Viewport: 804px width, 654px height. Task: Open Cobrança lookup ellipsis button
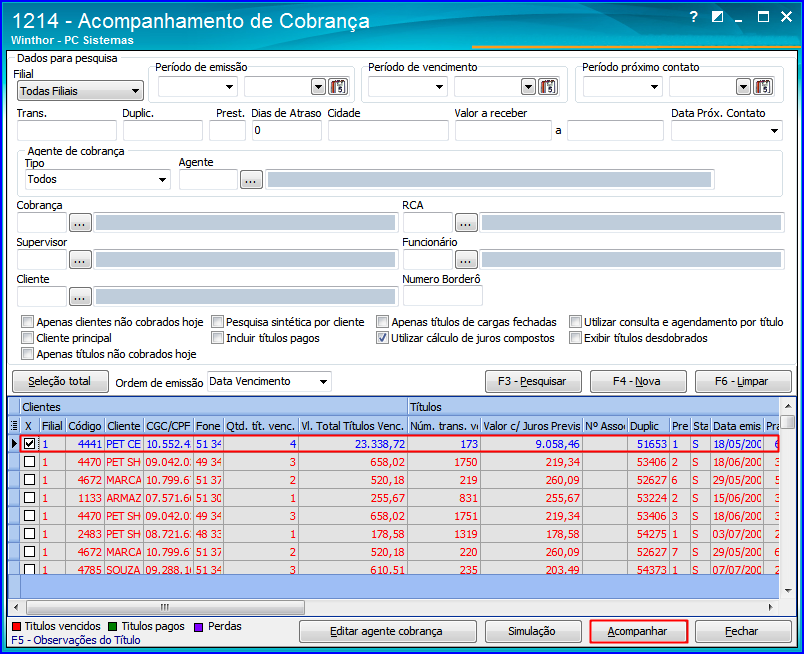tap(80, 223)
